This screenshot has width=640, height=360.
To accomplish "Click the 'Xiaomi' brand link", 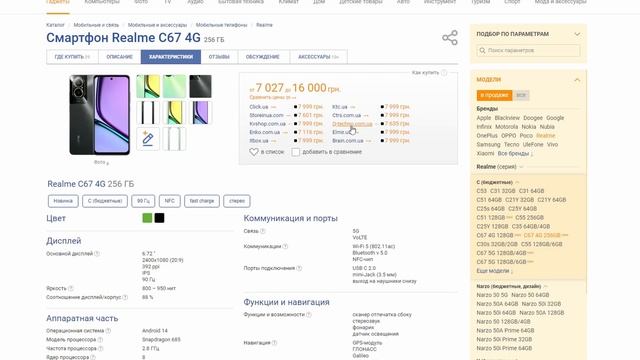I will pos(485,153).
